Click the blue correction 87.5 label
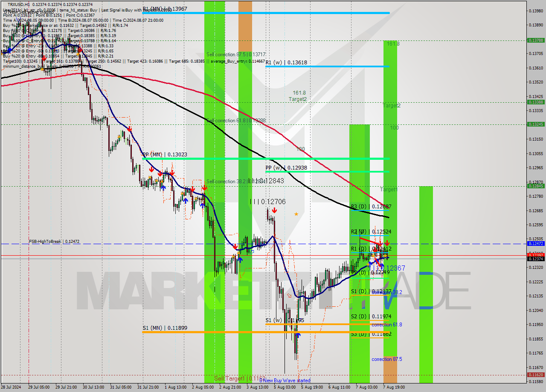This screenshot has height=392, width=546. (x=386, y=359)
